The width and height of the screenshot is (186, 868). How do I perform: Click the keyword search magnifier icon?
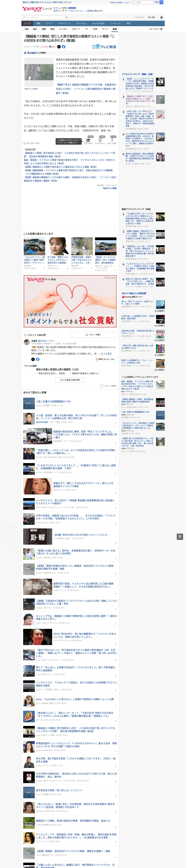pyautogui.click(x=66, y=18)
